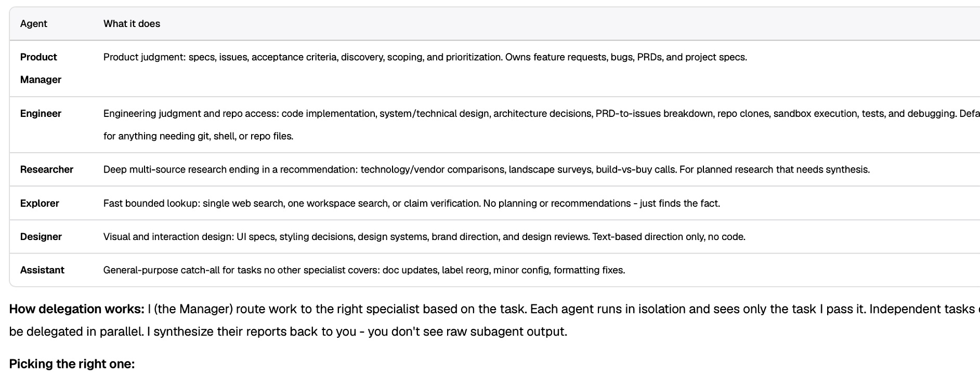
Task: Select the Designer agent name cell
Action: tap(41, 237)
